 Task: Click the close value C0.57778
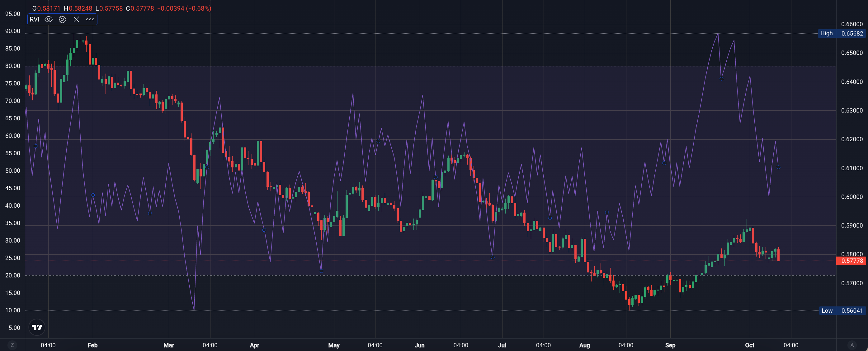(x=140, y=8)
